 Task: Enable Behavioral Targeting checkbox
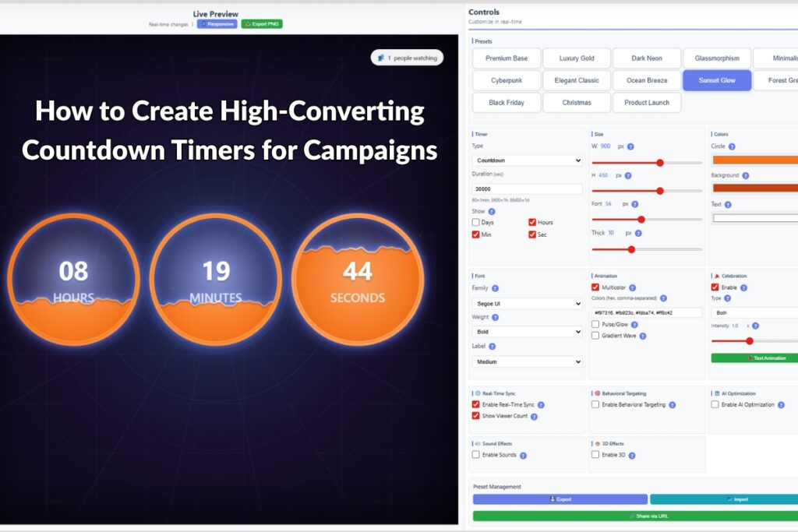pos(595,404)
